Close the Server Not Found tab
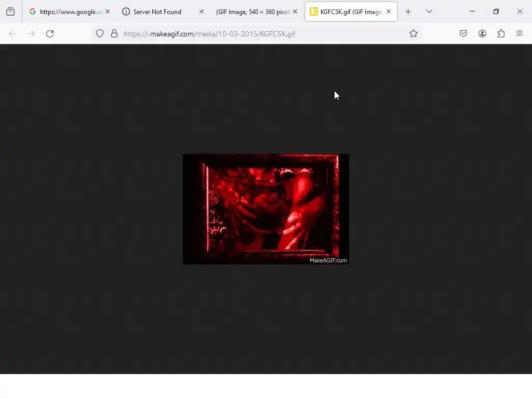Image resolution: width=532 pixels, height=399 pixels. click(202, 11)
